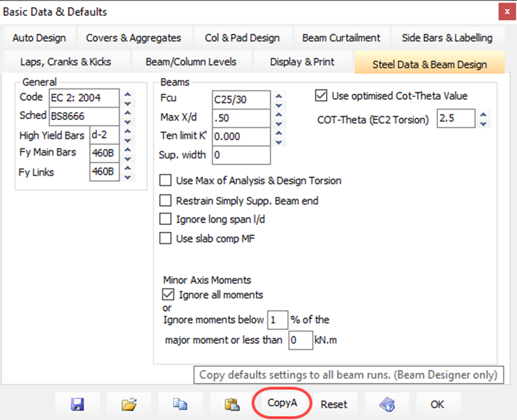The width and height of the screenshot is (517, 420).
Task: Toggle Use optimised Cot-Theta Value checkbox
Action: [x=321, y=95]
